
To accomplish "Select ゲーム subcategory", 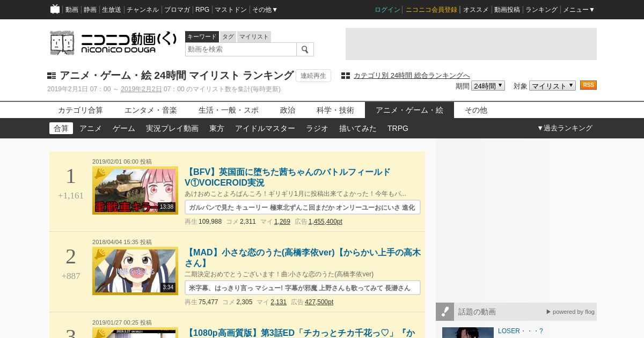I will click(124, 128).
